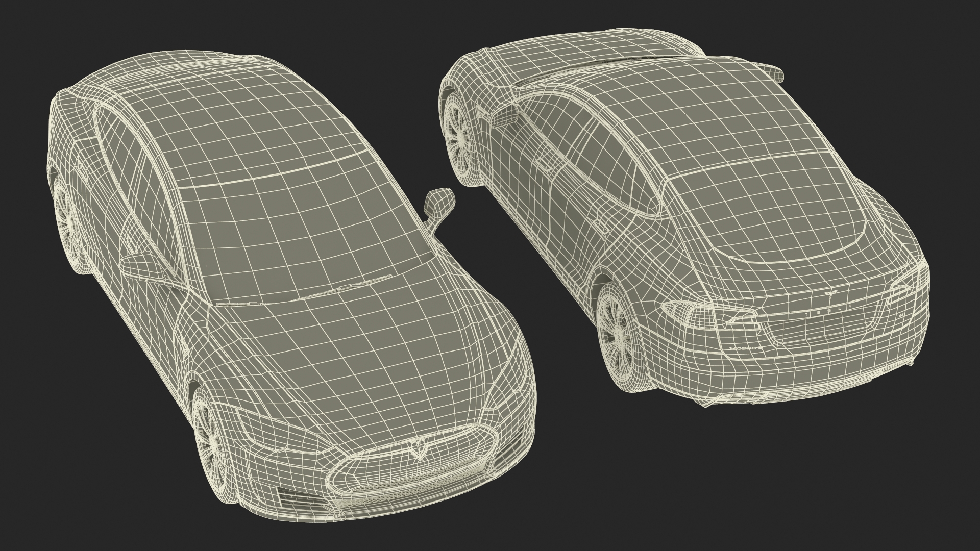The height and width of the screenshot is (551, 980).
Task: Click the oval front grille of the front-facing car
Action: point(412,460)
